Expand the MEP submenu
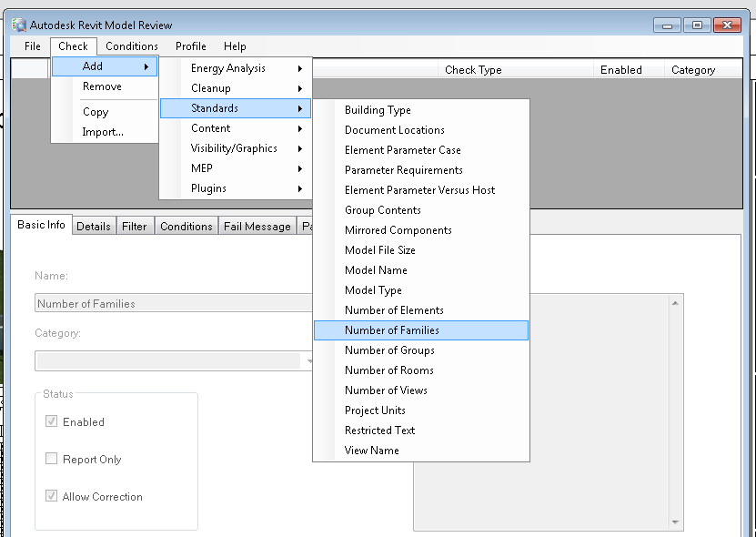The image size is (756, 537). pyautogui.click(x=236, y=169)
